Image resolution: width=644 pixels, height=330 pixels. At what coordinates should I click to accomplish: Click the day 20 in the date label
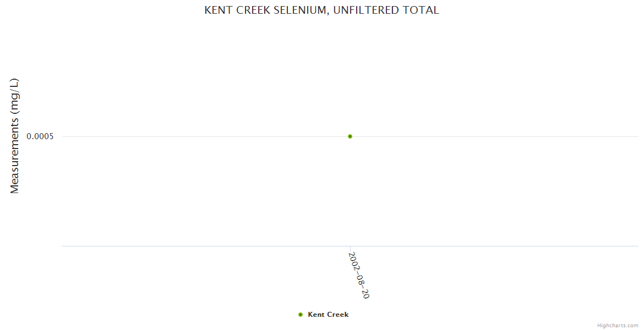[364, 293]
